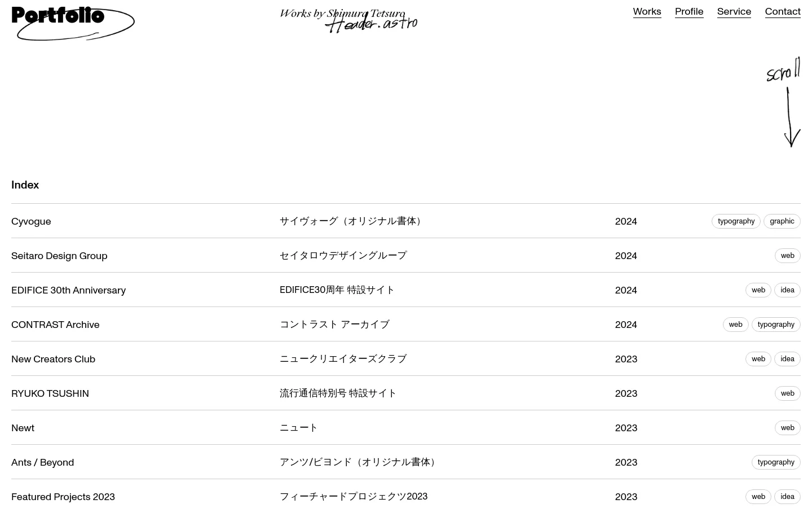
Task: Open the Profile nav link
Action: 689,11
